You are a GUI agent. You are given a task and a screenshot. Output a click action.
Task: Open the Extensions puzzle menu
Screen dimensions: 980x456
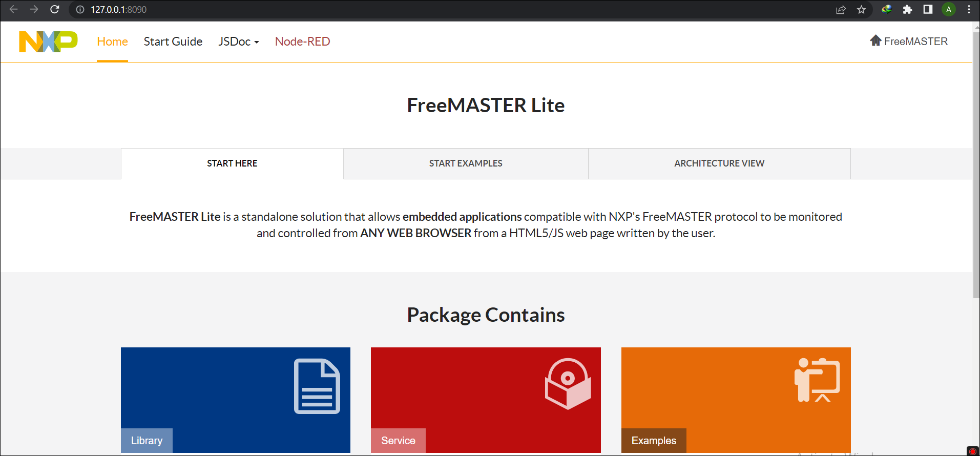tap(907, 9)
